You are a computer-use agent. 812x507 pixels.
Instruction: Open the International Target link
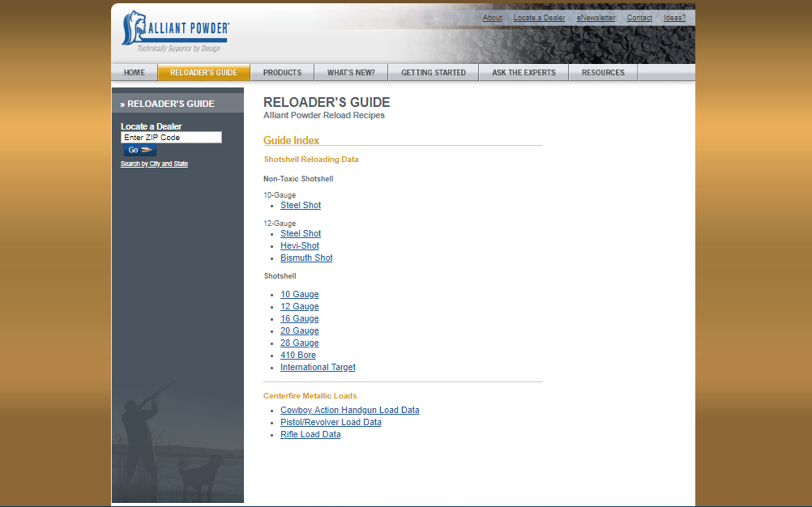[318, 368]
